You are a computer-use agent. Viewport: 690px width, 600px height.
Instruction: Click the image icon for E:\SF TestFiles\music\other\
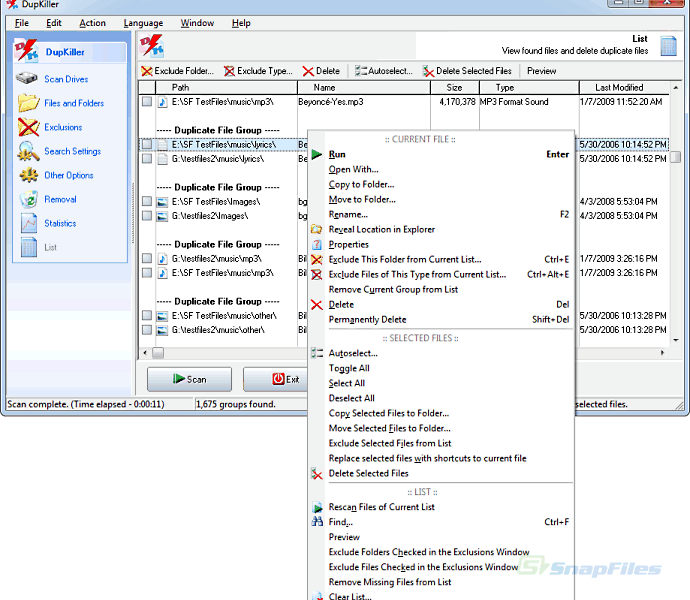162,316
